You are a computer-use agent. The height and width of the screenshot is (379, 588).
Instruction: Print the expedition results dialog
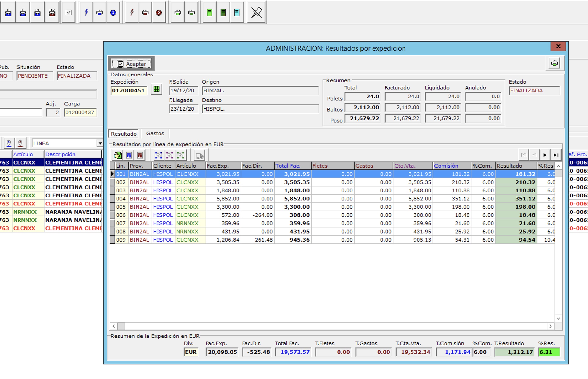pos(554,63)
